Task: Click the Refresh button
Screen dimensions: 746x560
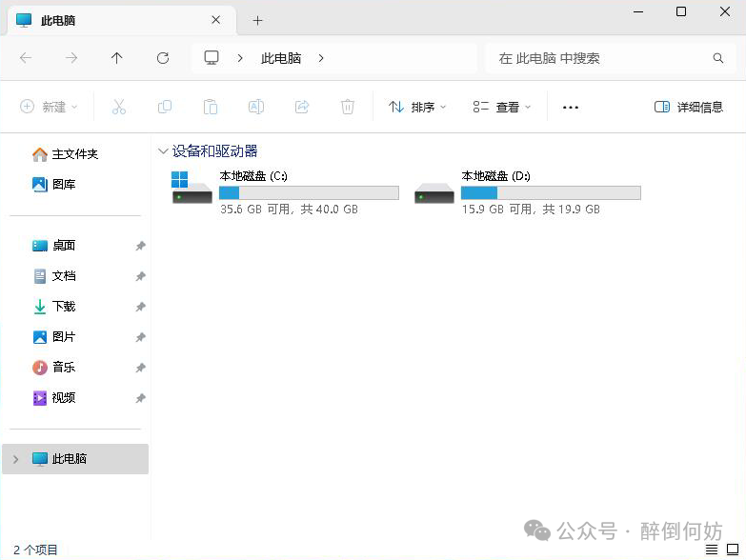Action: pos(163,58)
